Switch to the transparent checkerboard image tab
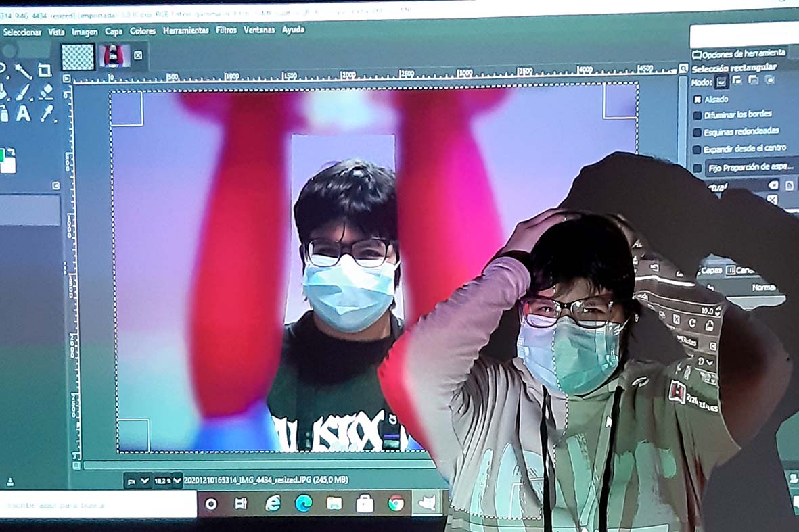799x532 pixels. tap(78, 57)
